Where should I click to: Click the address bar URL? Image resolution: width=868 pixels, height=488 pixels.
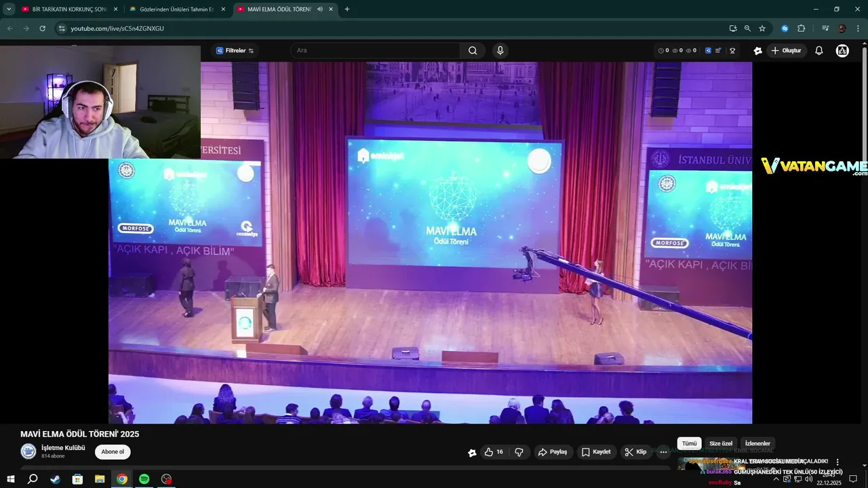pos(117,28)
